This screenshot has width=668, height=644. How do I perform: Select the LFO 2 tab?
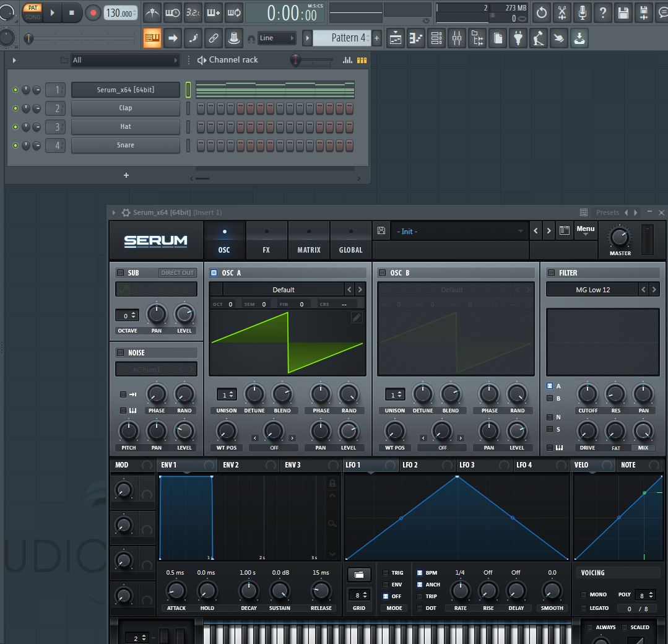pos(427,465)
